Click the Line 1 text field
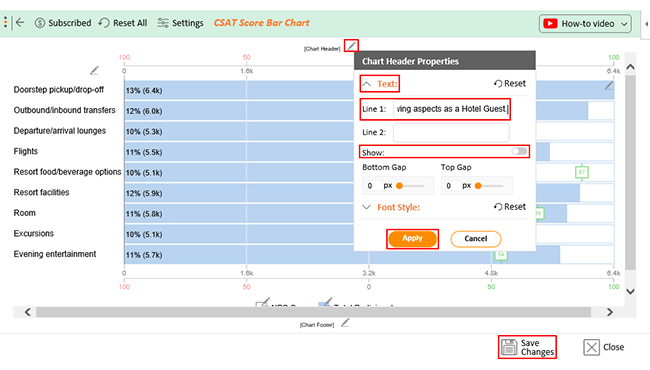Image resolution: width=650 pixels, height=370 pixels. 451,109
